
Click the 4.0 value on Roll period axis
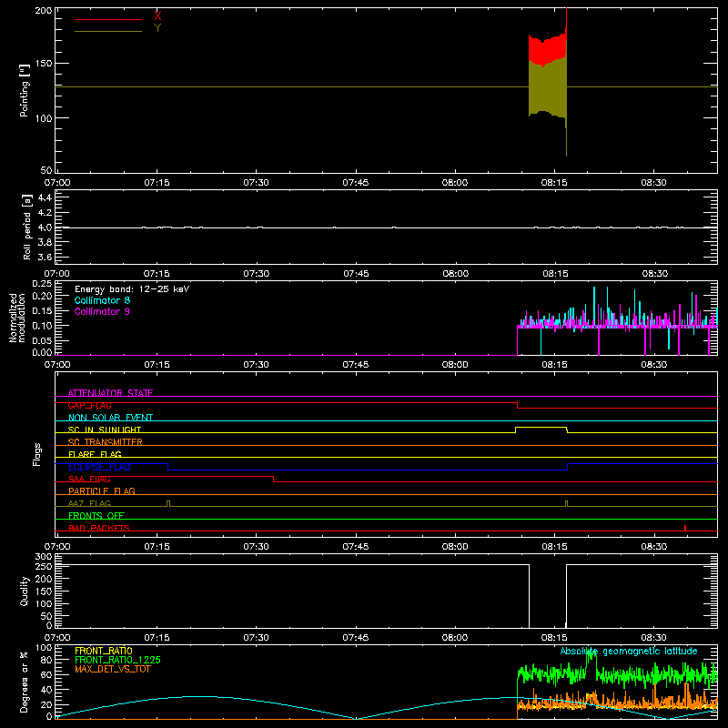point(45,227)
